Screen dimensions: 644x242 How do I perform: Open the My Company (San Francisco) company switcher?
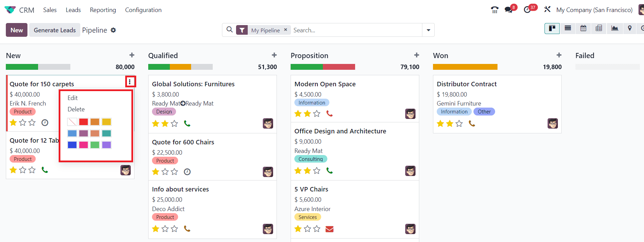(594, 10)
